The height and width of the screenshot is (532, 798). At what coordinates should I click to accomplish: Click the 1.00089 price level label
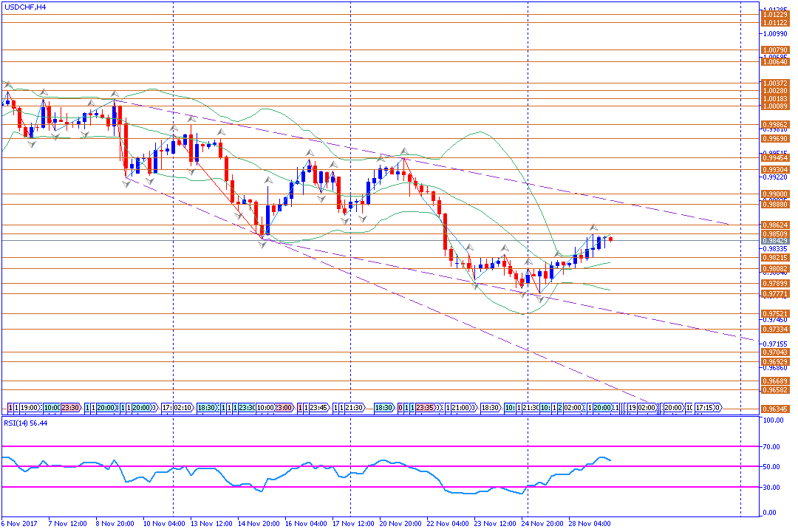point(775,106)
